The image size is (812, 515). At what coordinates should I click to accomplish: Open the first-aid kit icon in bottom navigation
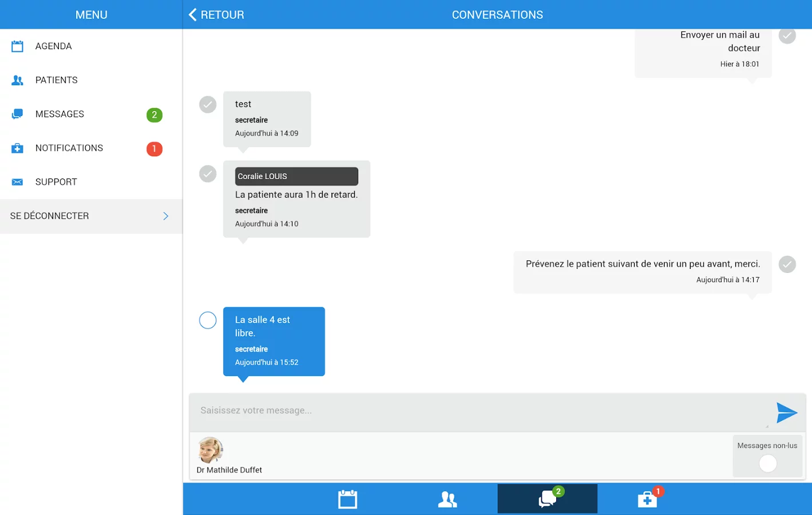point(647,498)
